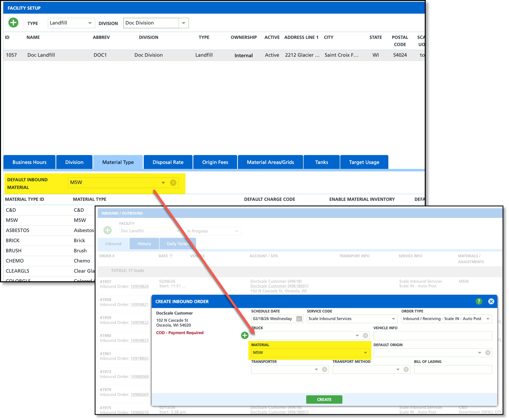Clear the Truck field with X icon
509x420 pixels.
pos(365,336)
